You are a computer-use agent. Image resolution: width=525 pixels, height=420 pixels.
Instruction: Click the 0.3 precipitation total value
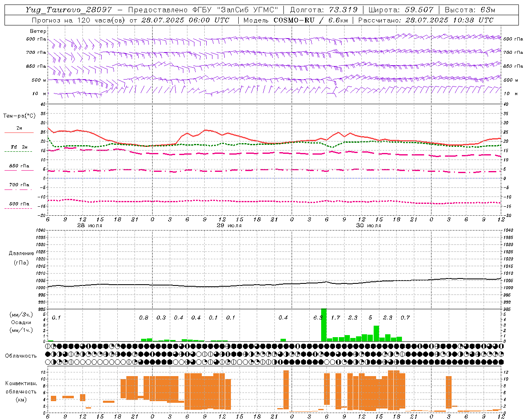(161, 318)
